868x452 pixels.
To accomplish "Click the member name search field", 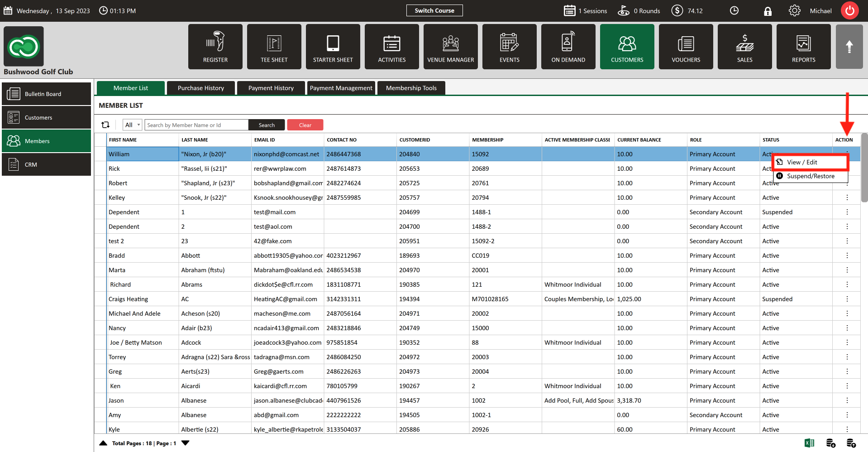I will 196,125.
